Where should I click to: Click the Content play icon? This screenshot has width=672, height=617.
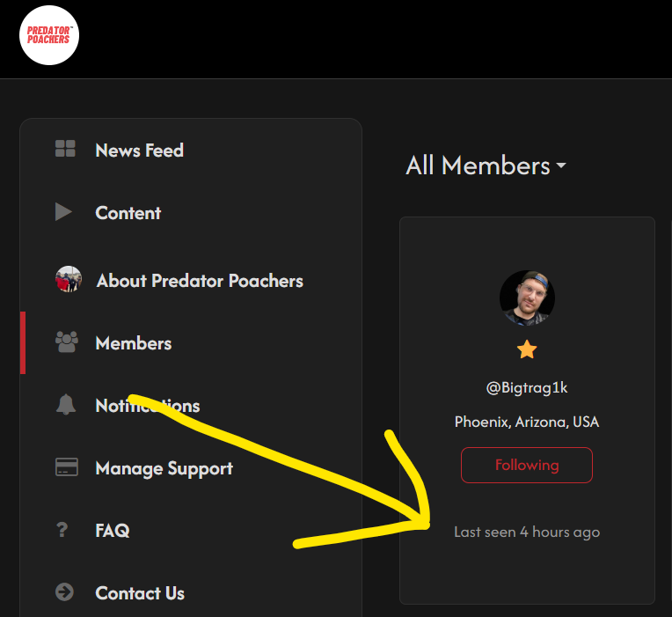coord(63,212)
